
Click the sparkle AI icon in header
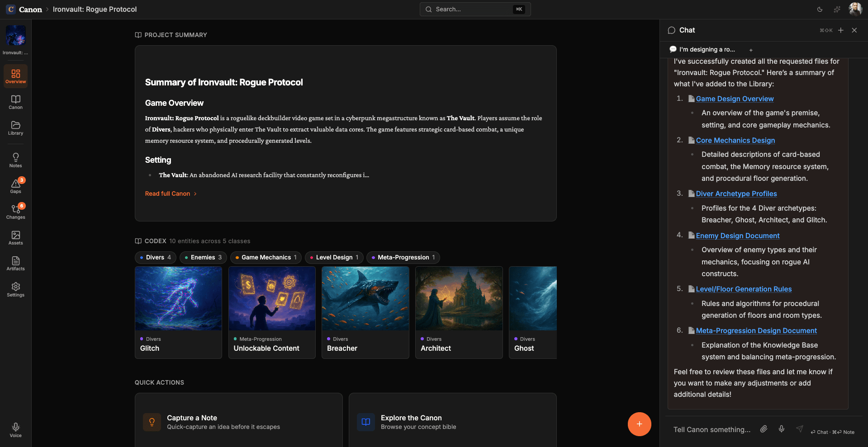(837, 9)
